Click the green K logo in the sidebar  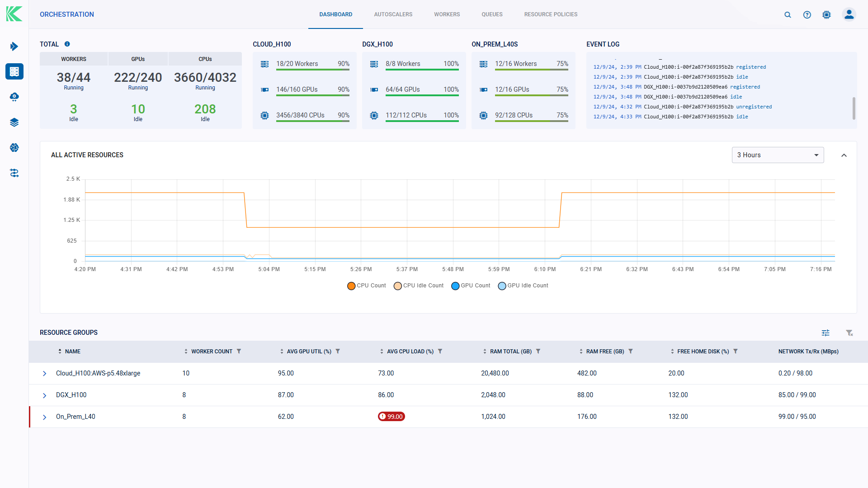point(14,14)
